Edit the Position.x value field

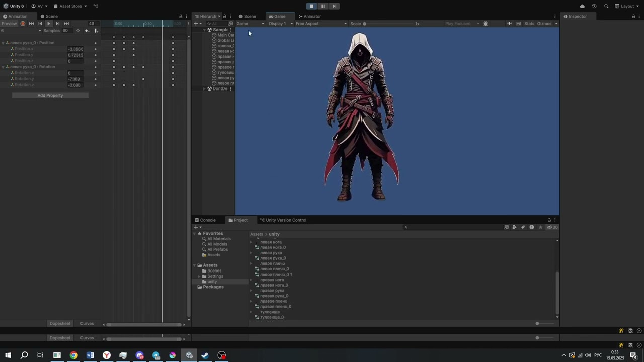coord(75,49)
